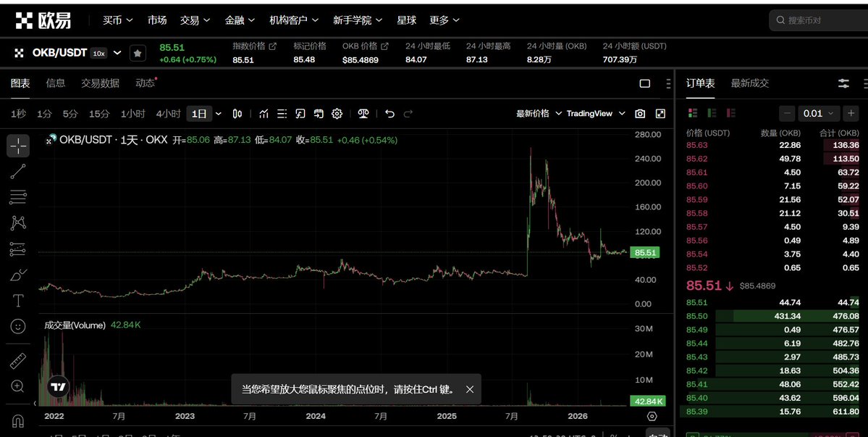The width and height of the screenshot is (868, 437).
Task: Show both bids and asks view
Action: 693,113
